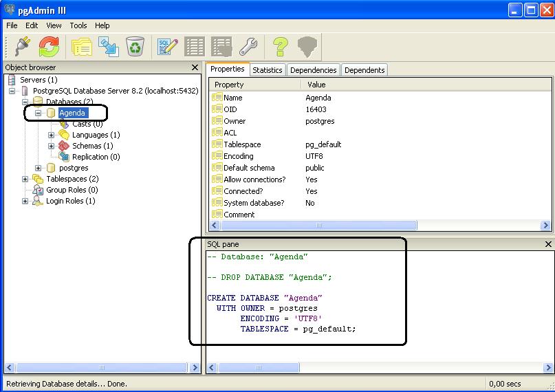The width and height of the screenshot is (555, 392).
Task: Click the DROP DATABASE comment line
Action: pyautogui.click(x=270, y=277)
